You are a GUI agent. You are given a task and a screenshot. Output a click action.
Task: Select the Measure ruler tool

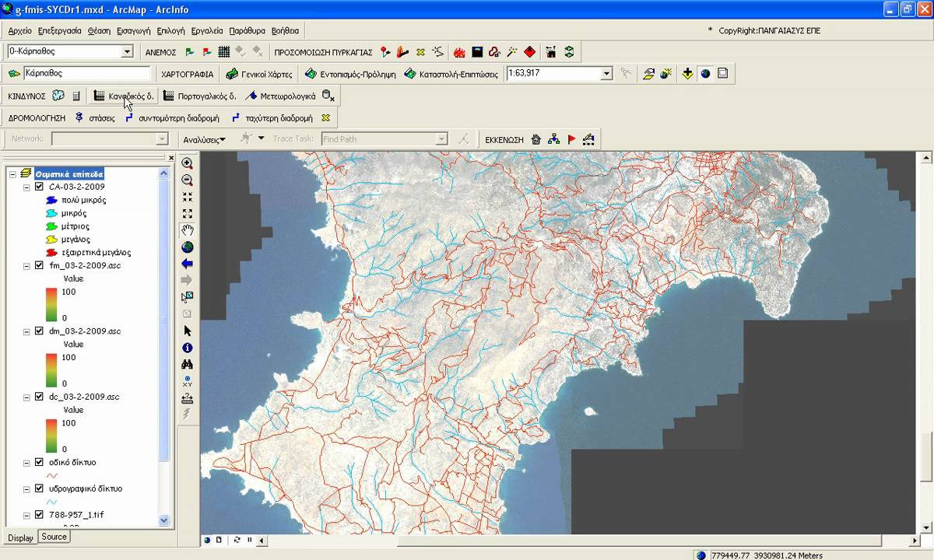pos(187,398)
